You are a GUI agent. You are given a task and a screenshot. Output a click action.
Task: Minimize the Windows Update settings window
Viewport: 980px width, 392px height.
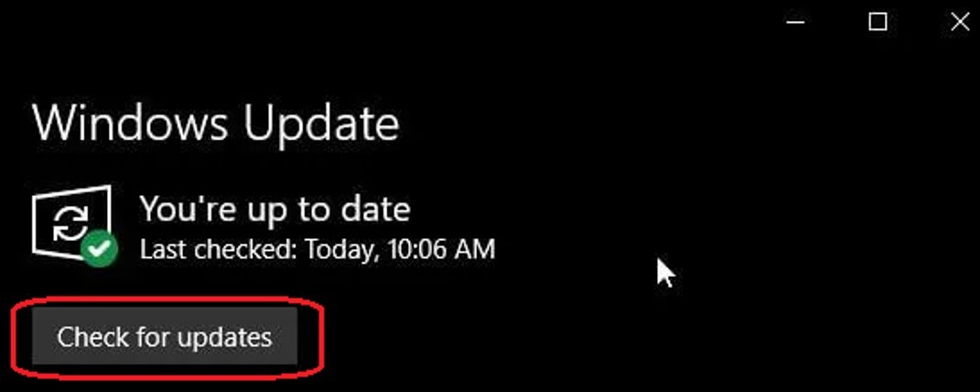pyautogui.click(x=795, y=23)
